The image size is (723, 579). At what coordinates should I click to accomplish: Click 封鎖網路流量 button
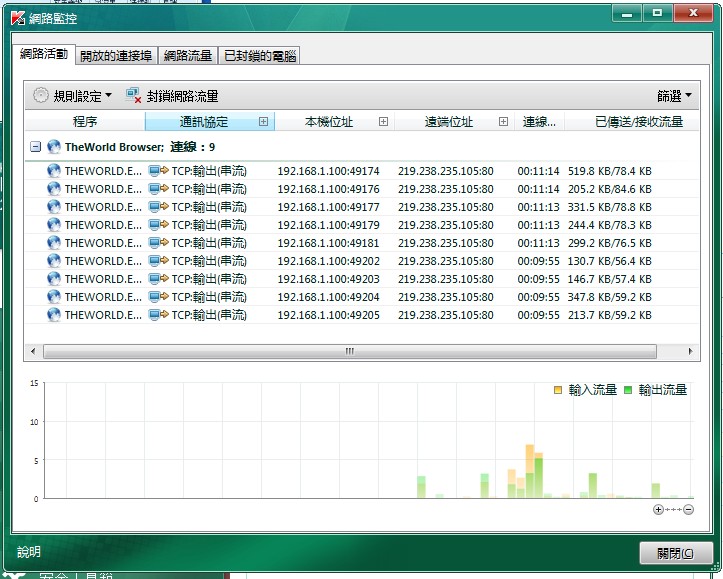(x=172, y=96)
